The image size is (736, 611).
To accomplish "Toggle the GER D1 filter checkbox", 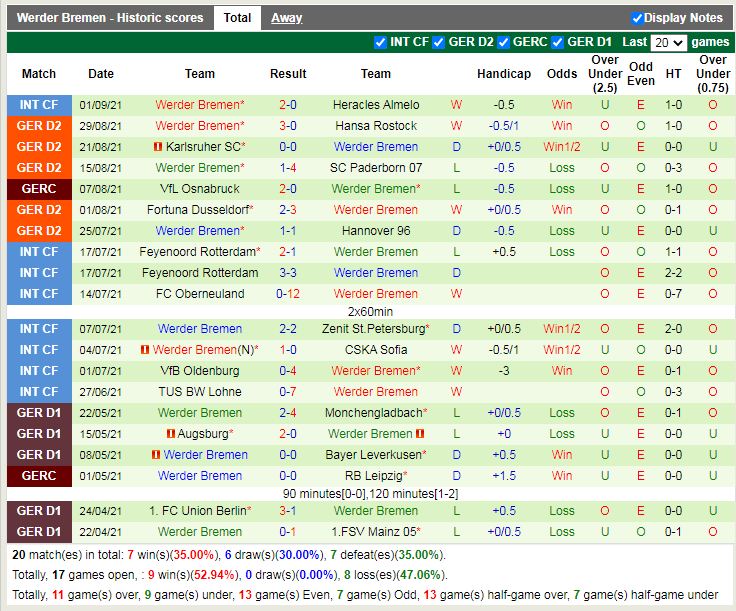I will coord(557,42).
